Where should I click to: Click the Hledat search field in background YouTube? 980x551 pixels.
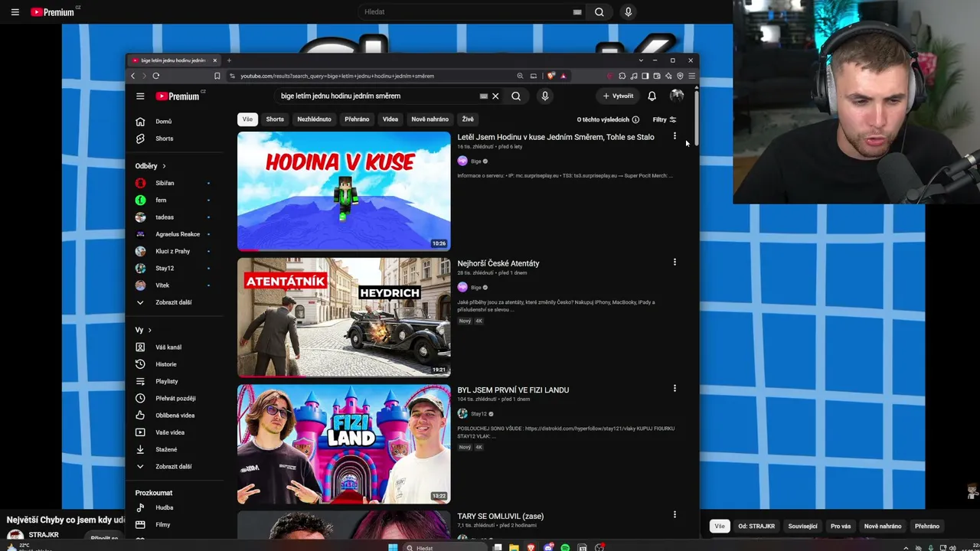pyautogui.click(x=467, y=12)
